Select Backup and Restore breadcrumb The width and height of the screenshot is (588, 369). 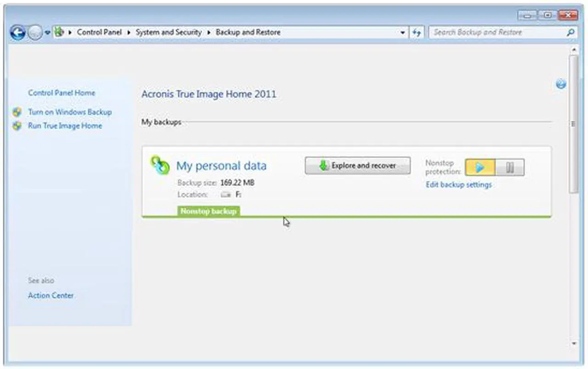click(x=248, y=32)
